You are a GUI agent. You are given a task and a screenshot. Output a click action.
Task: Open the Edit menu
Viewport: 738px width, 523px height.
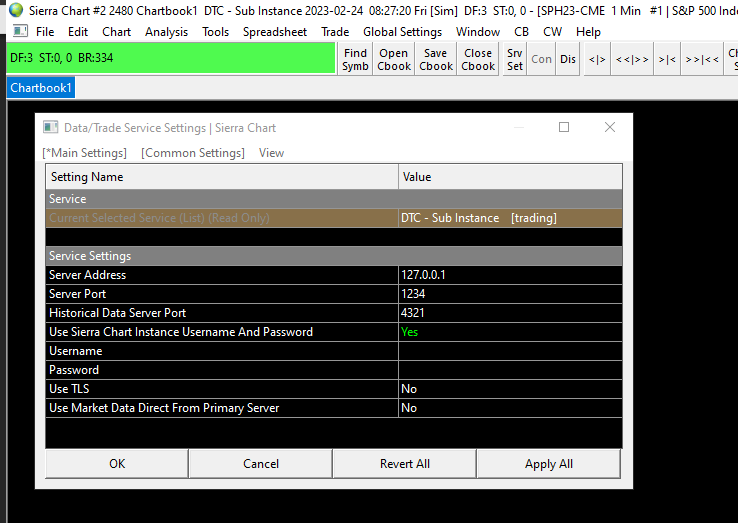[x=78, y=32]
